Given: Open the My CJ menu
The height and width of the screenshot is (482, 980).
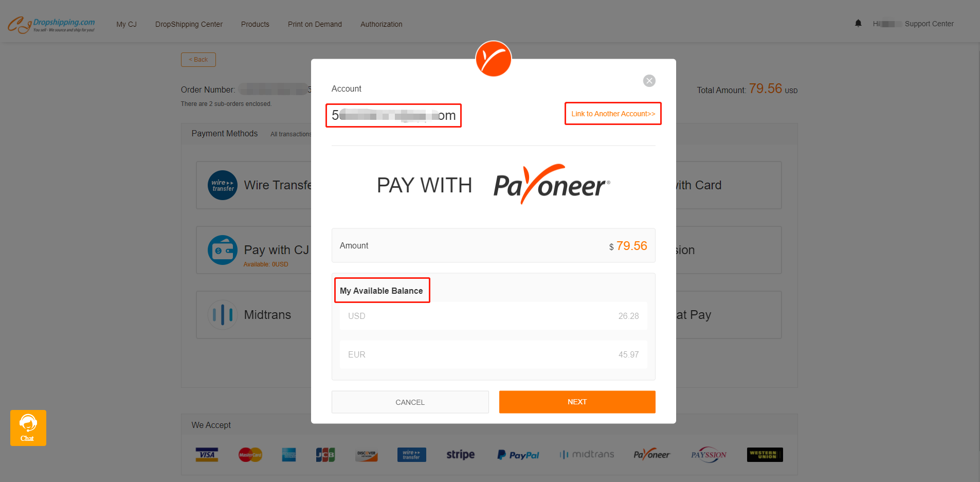Looking at the screenshot, I should coord(126,24).
